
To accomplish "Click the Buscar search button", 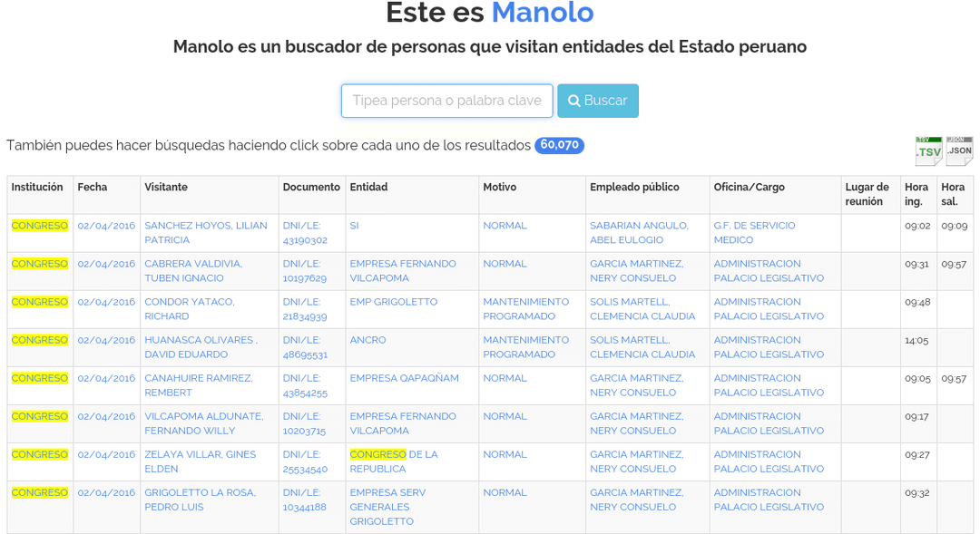I will (598, 101).
